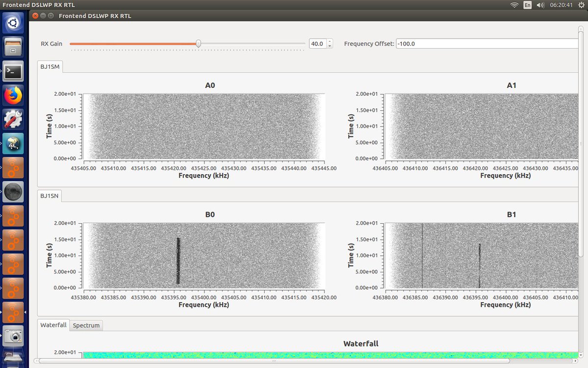Open the system power gear menu
This screenshot has height=368, width=588.
click(x=580, y=5)
